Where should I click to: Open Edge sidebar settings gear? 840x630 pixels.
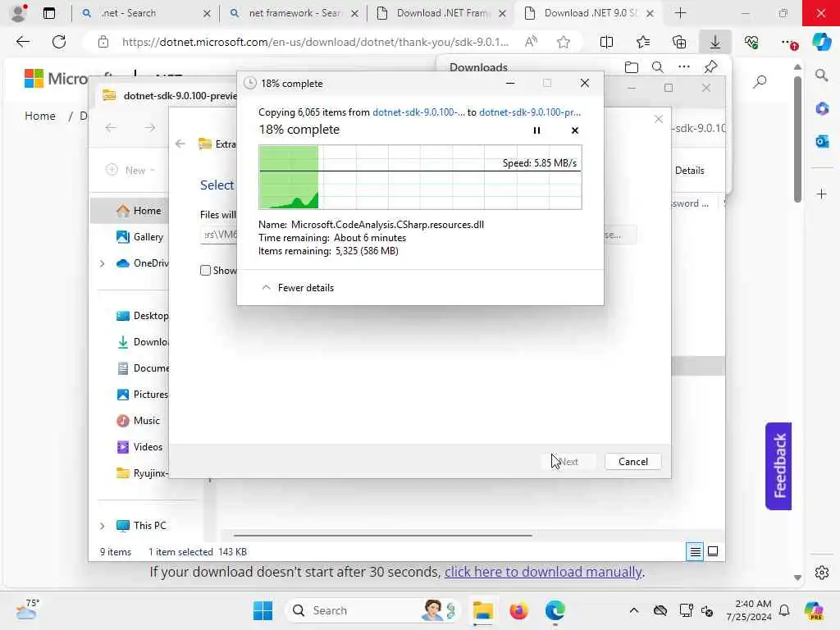pos(822,573)
